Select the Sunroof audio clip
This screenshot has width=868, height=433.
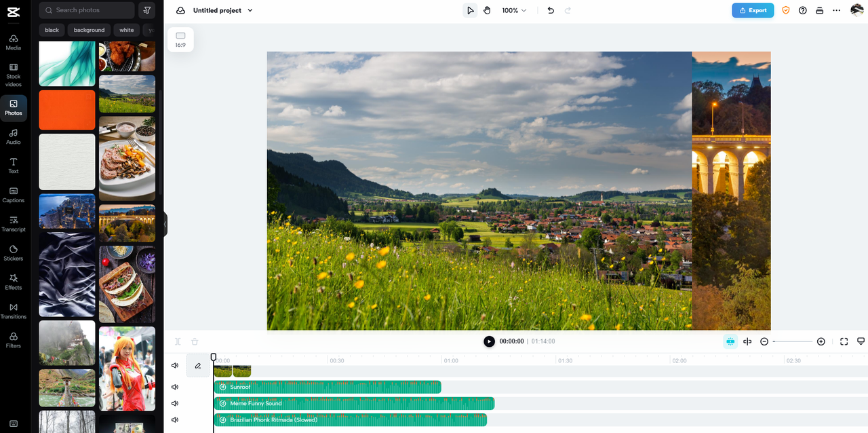(328, 387)
